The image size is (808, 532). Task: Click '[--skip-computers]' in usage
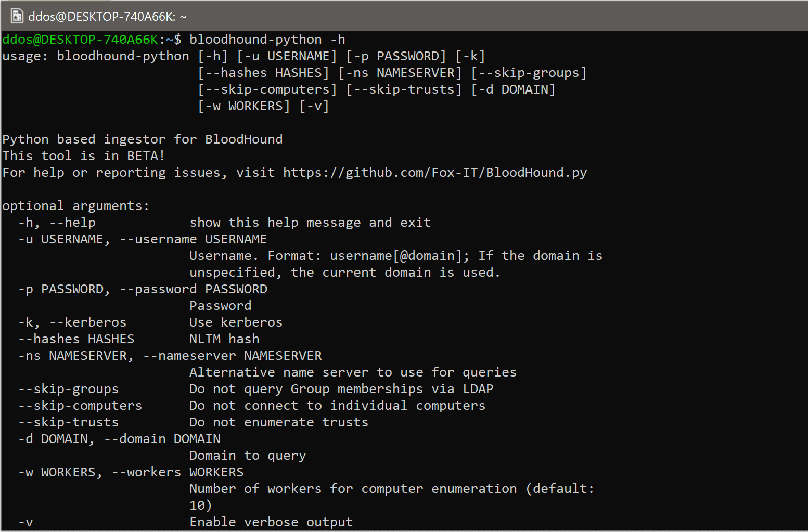click(x=267, y=89)
